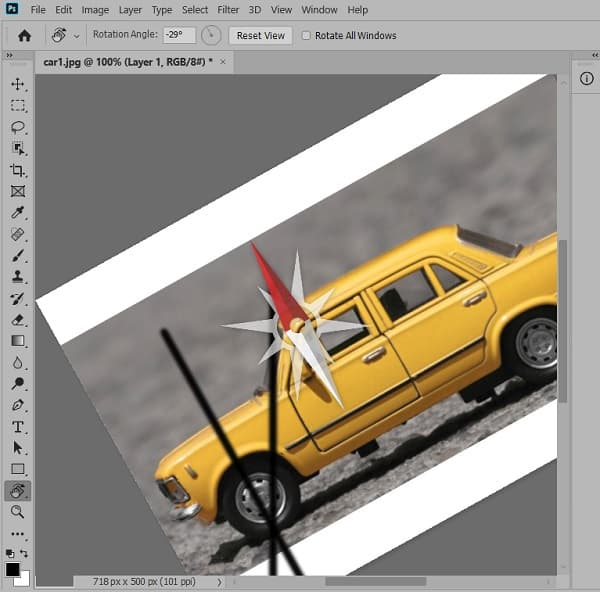Open the View menu
This screenshot has width=600, height=592.
pyautogui.click(x=281, y=10)
